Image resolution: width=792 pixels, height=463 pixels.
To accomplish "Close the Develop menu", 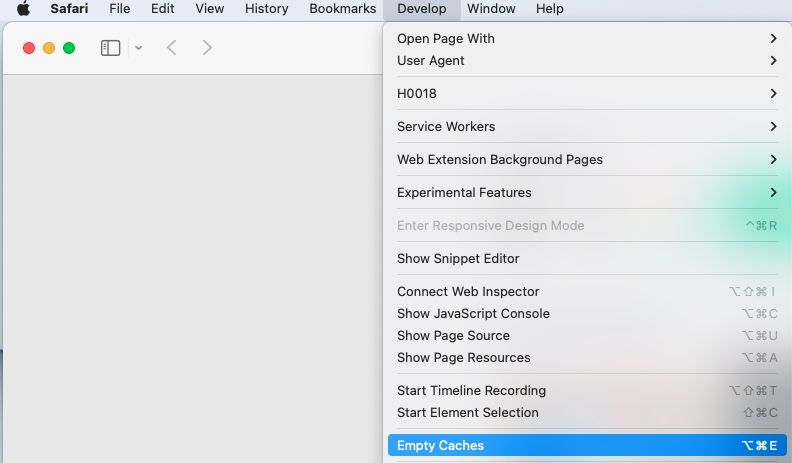I will pos(422,9).
